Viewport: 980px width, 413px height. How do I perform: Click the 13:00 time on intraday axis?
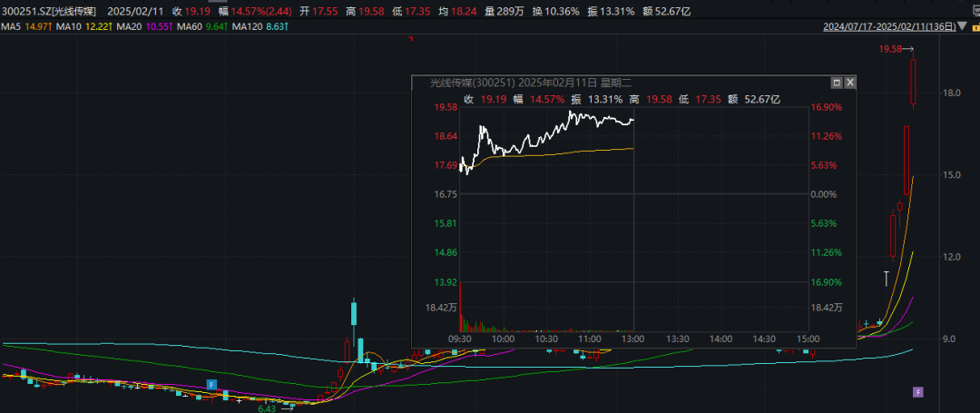pos(632,339)
